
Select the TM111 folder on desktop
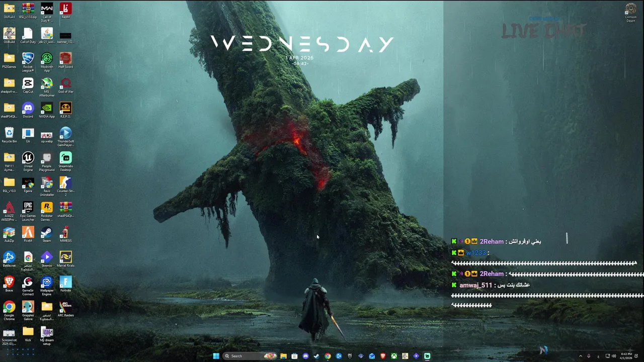[9, 161]
